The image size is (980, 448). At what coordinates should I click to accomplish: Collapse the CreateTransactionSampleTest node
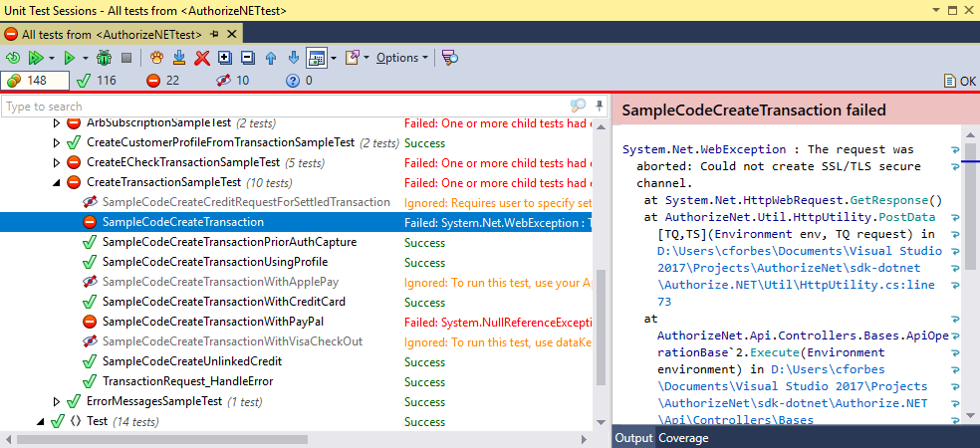(58, 183)
